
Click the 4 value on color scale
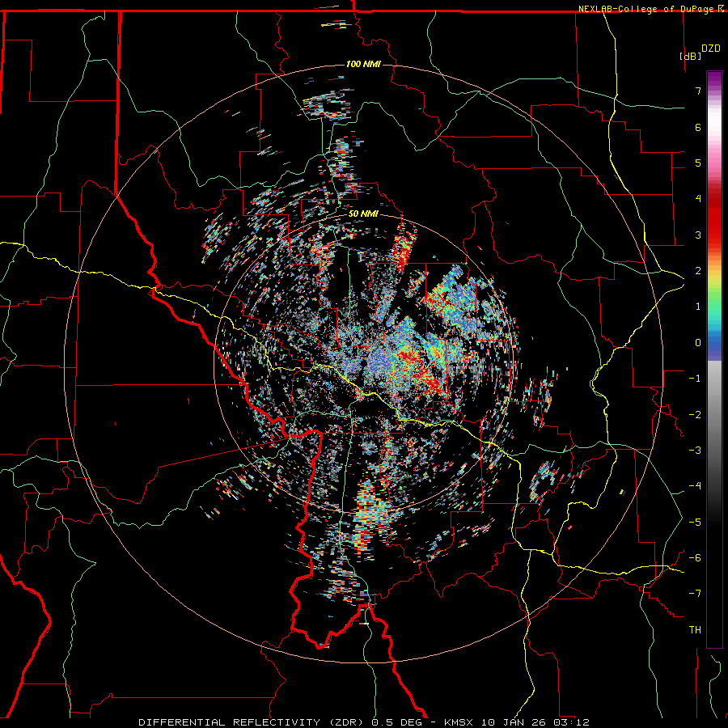tap(698, 199)
